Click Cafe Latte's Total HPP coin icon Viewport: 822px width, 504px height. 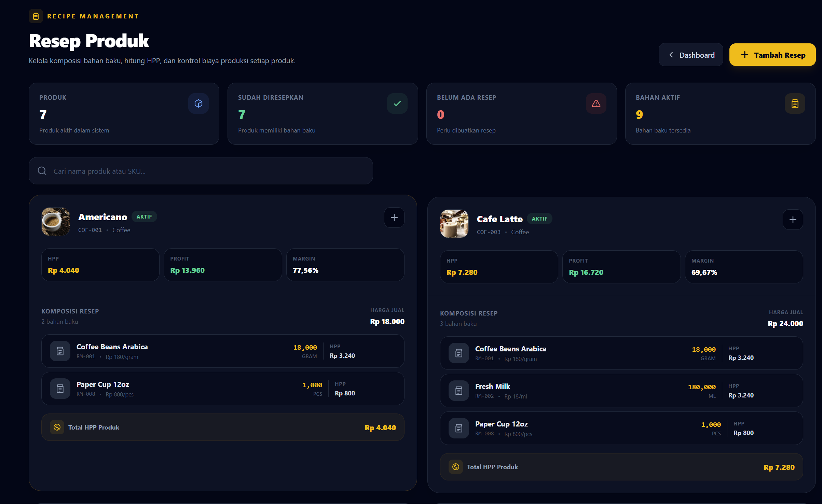[x=456, y=467]
